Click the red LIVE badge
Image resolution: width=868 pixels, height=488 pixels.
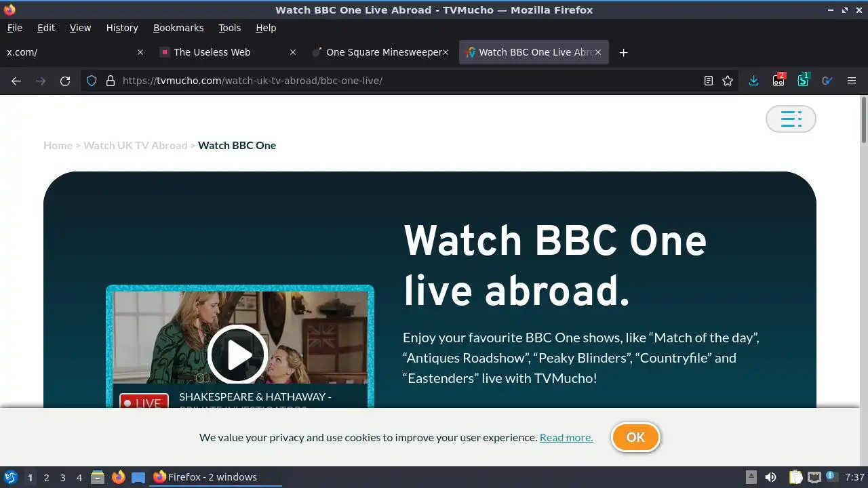tap(144, 401)
